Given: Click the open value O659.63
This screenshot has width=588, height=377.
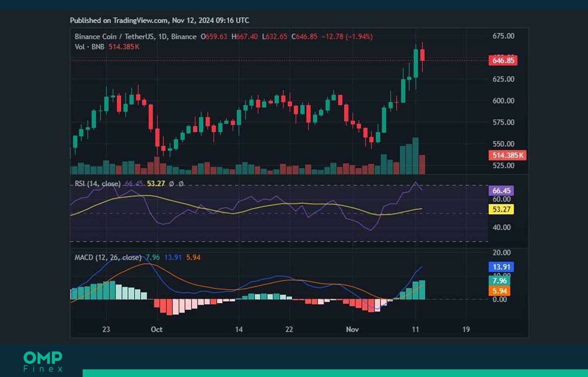Looking at the screenshot, I should point(214,37).
